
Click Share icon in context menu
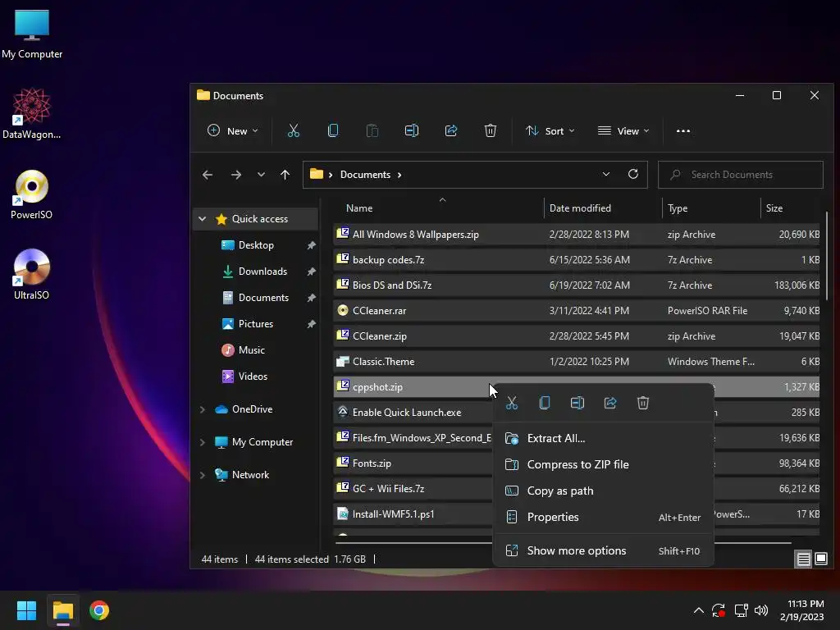click(x=610, y=403)
